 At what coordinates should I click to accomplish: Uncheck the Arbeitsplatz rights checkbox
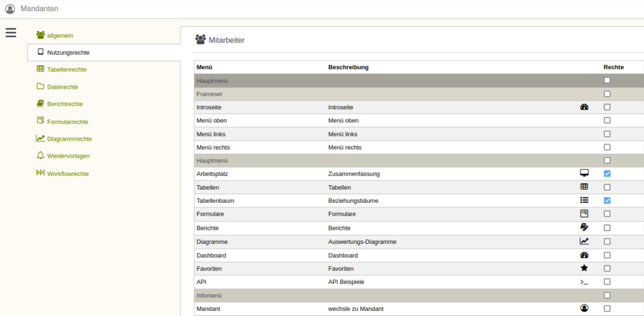pos(607,173)
